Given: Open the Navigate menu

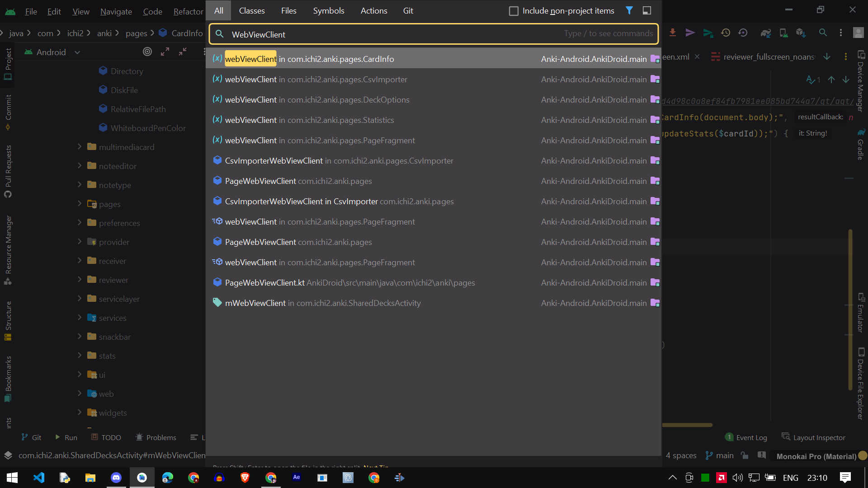Looking at the screenshot, I should (x=116, y=11).
